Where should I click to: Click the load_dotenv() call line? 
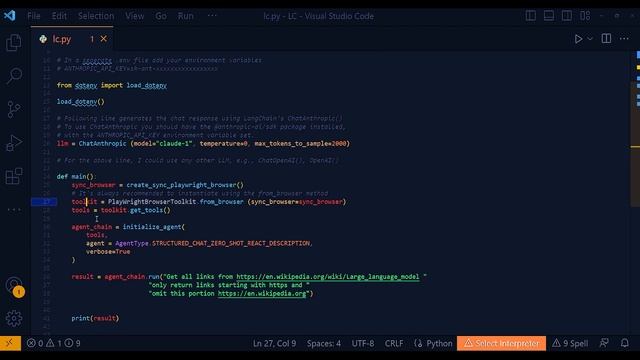(x=81, y=102)
